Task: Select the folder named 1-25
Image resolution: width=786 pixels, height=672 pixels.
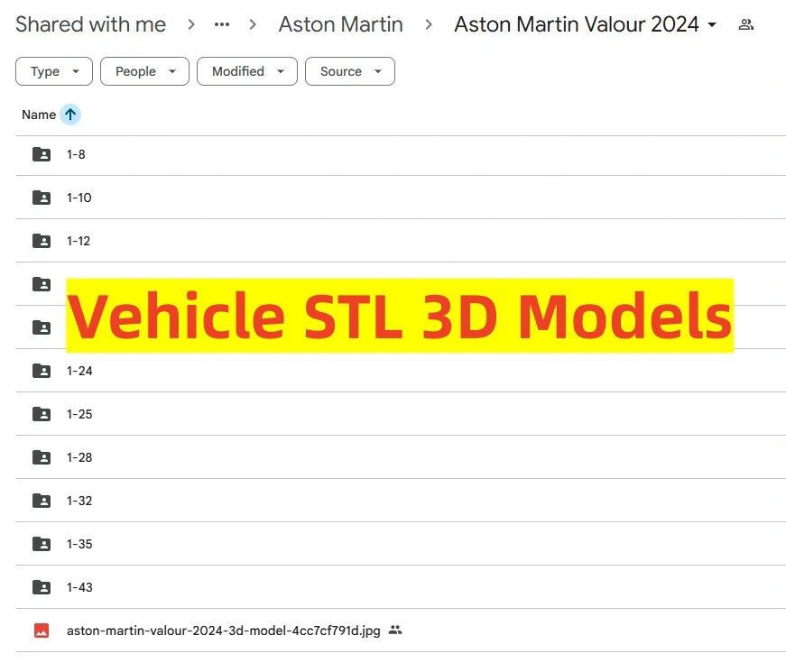Action: 401,414
